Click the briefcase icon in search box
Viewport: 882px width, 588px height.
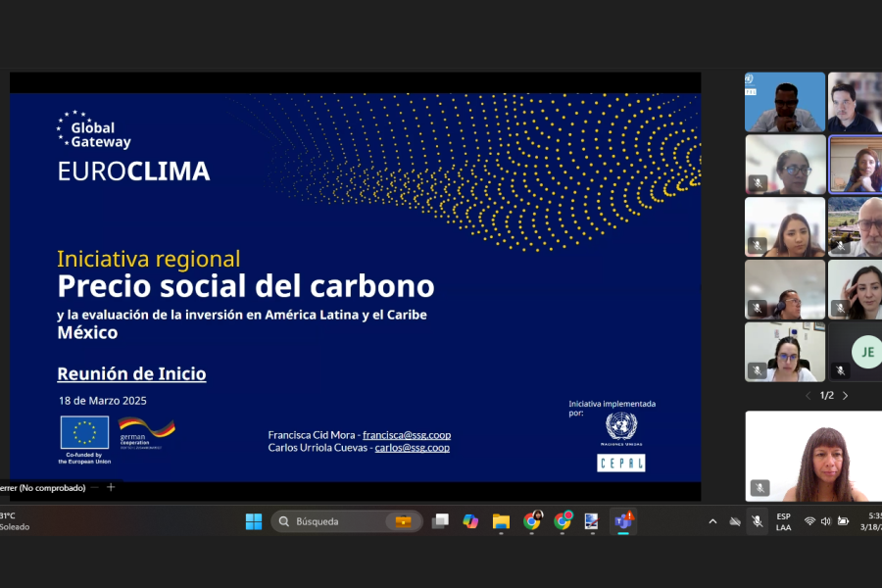click(403, 521)
